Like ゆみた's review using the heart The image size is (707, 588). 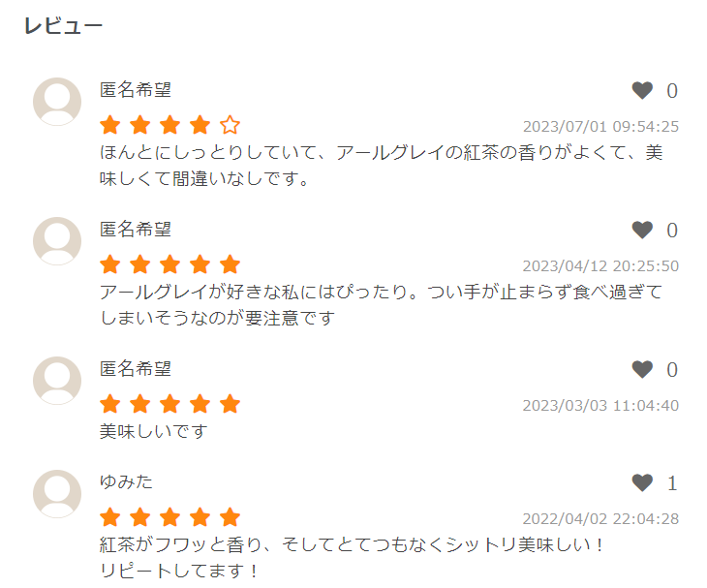pyautogui.click(x=642, y=483)
